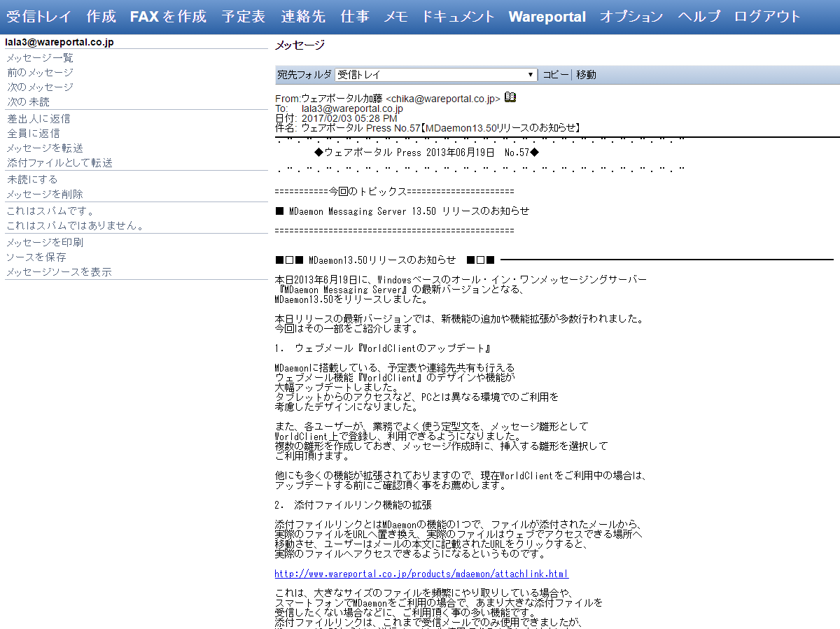Forward with メッセージを転送

pyautogui.click(x=45, y=148)
